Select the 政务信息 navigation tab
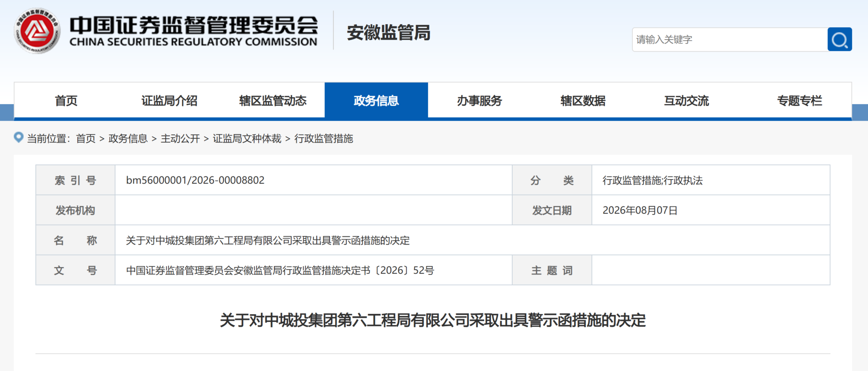Screen dimensions: 868x371 [x=376, y=101]
